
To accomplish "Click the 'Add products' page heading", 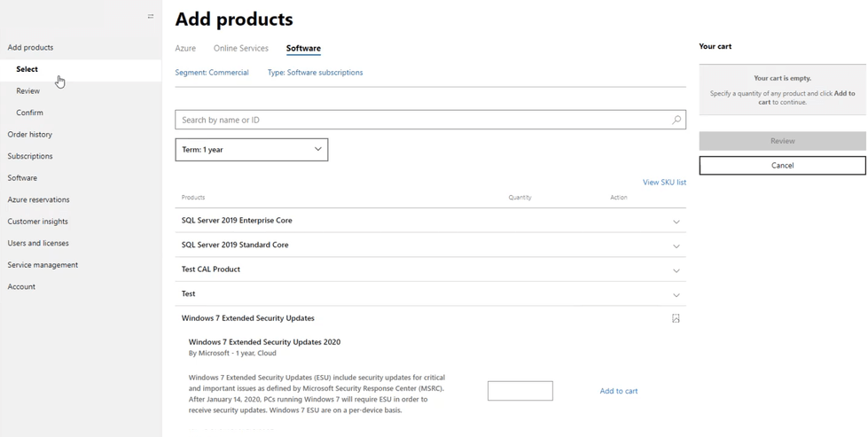I will 234,20.
